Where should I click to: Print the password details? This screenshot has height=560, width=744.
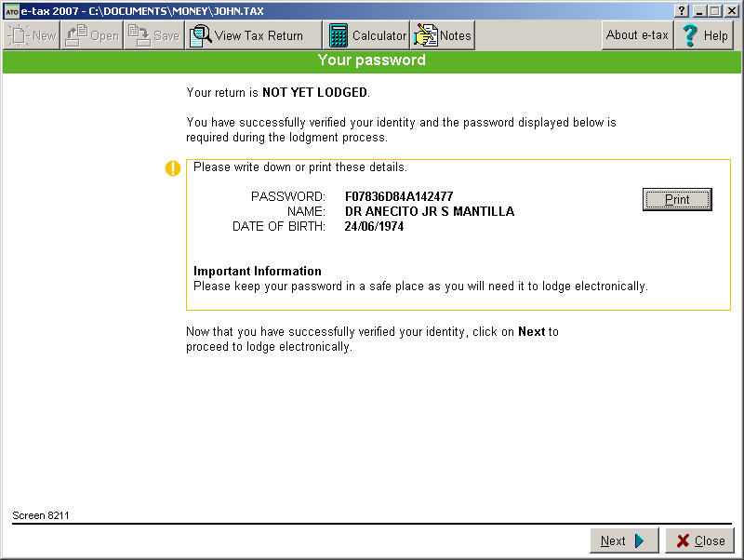[677, 199]
